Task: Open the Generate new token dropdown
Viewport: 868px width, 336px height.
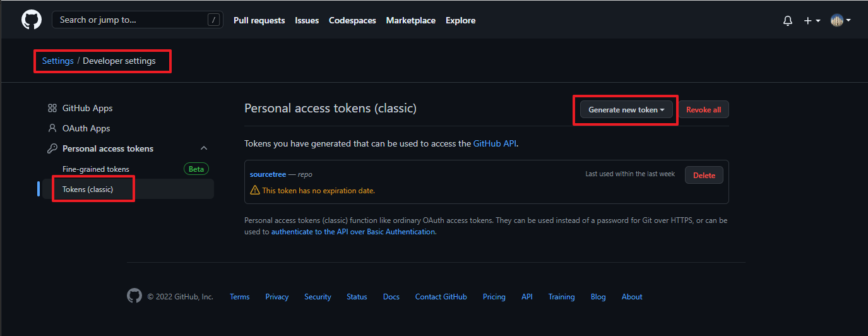Action: [626, 109]
